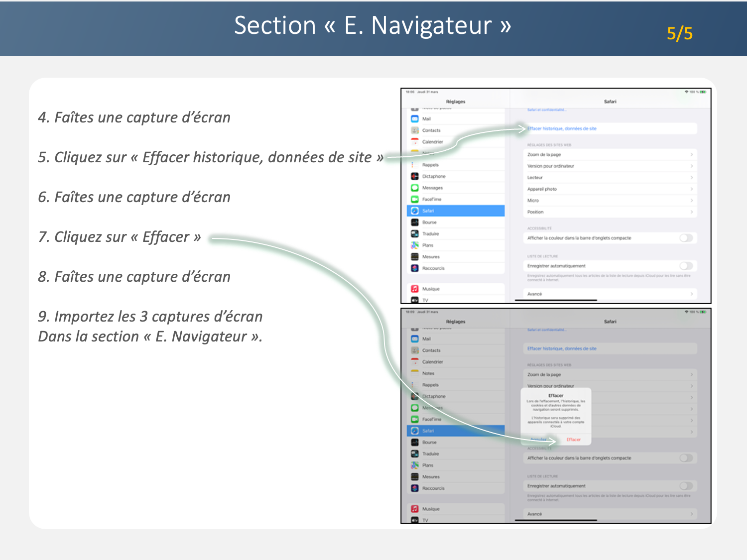Toggle 'Enregistrer automatiquement' switch in lower screenshot

686,486
